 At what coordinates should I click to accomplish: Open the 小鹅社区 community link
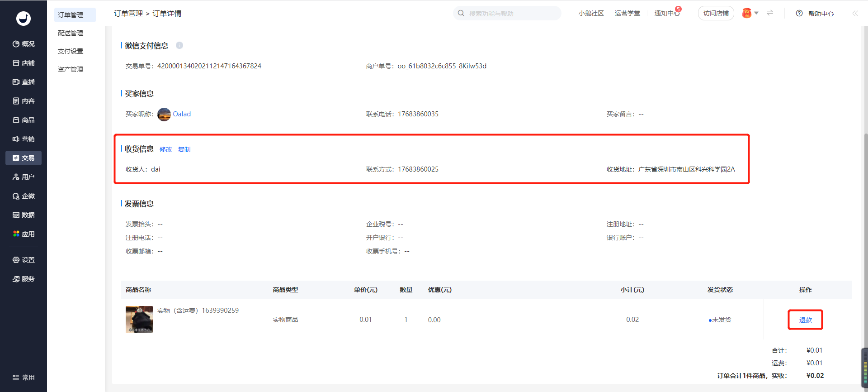[591, 13]
